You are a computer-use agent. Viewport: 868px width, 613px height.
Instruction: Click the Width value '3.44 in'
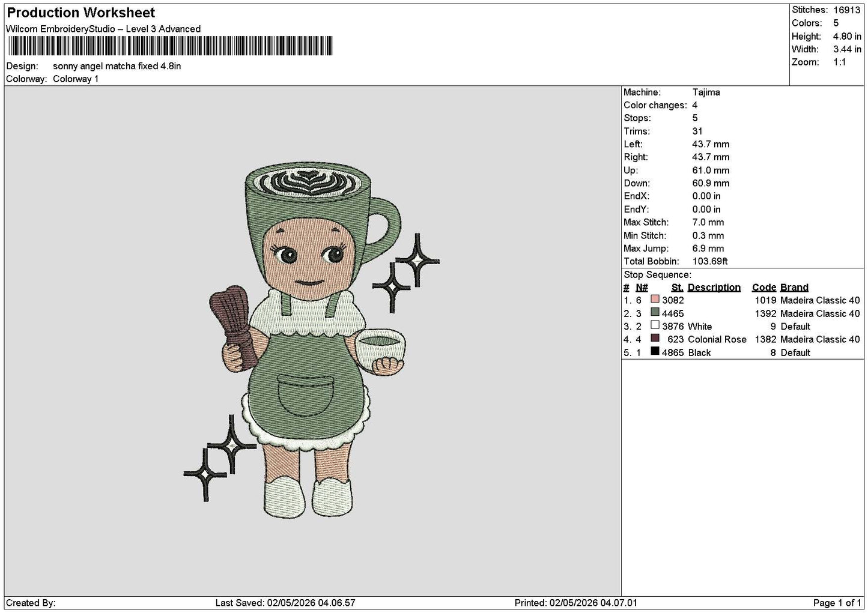[847, 49]
